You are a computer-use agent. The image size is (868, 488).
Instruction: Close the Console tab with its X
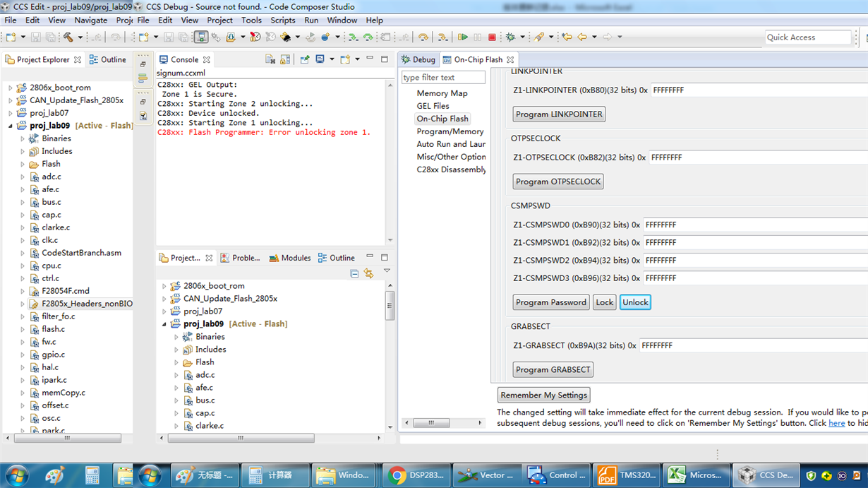pyautogui.click(x=207, y=60)
